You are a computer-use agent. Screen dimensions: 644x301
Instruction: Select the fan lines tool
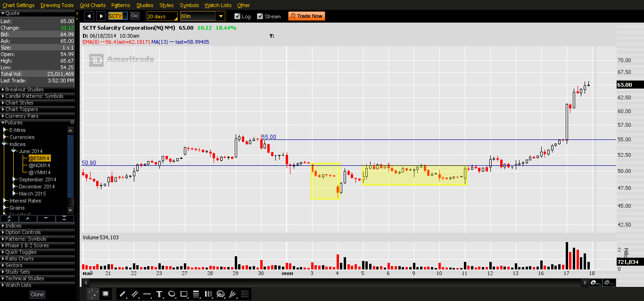click(x=233, y=294)
